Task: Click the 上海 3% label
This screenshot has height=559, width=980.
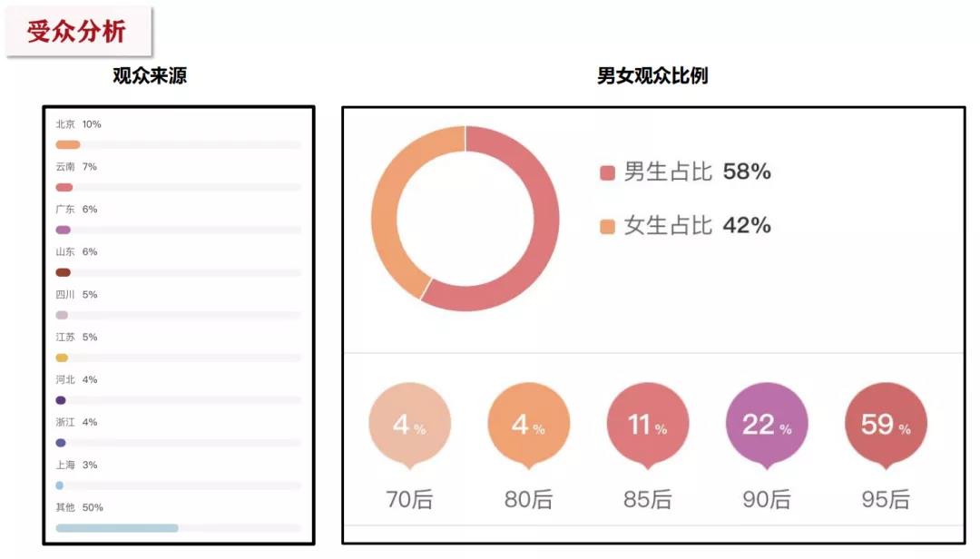Action: coord(76,465)
